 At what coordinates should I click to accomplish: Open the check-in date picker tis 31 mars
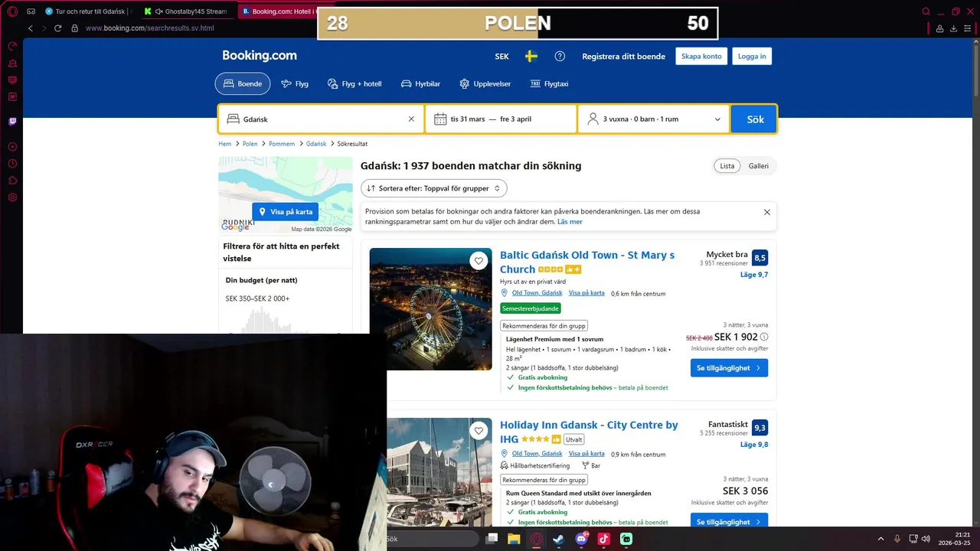pos(467,119)
